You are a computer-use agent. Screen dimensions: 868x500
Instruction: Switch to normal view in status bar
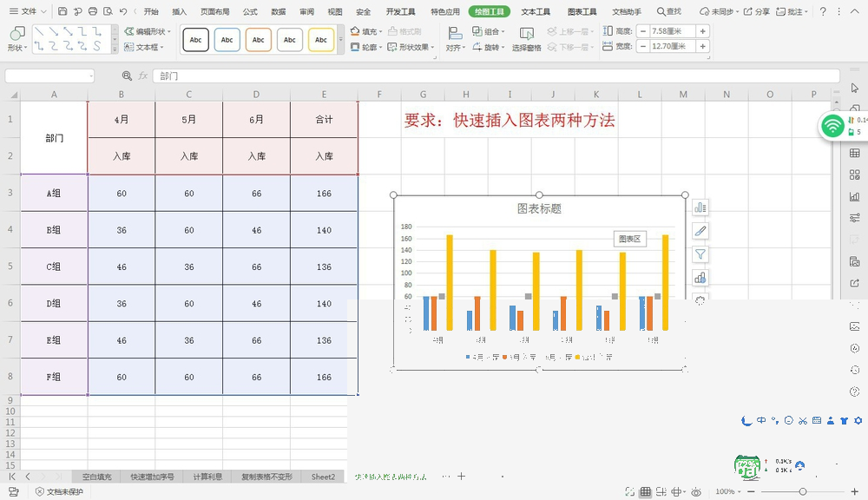pos(646,491)
